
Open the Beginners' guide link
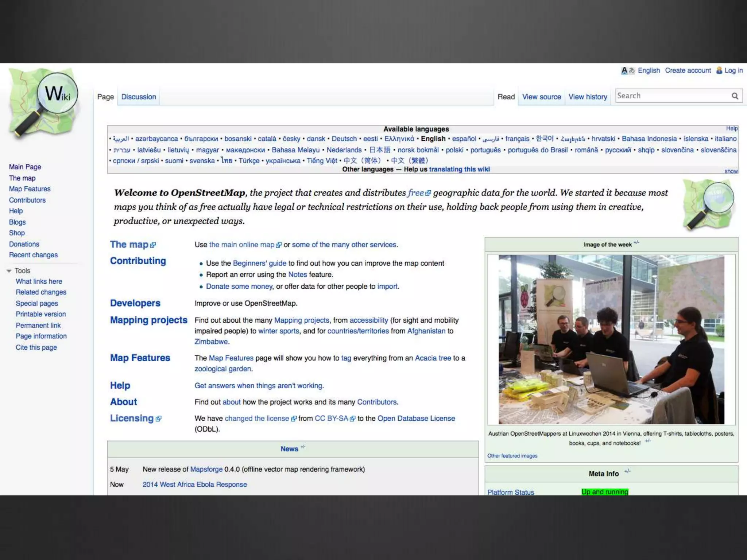(x=259, y=263)
